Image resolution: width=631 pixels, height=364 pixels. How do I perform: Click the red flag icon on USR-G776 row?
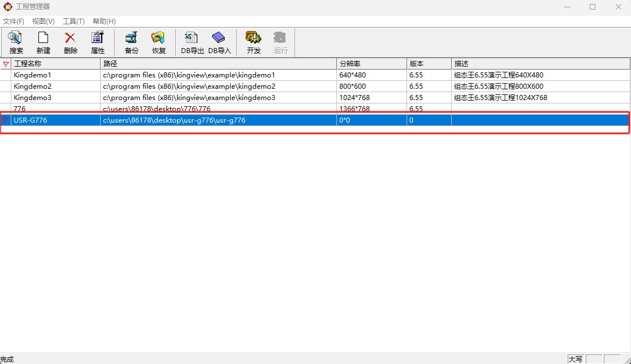[6, 120]
